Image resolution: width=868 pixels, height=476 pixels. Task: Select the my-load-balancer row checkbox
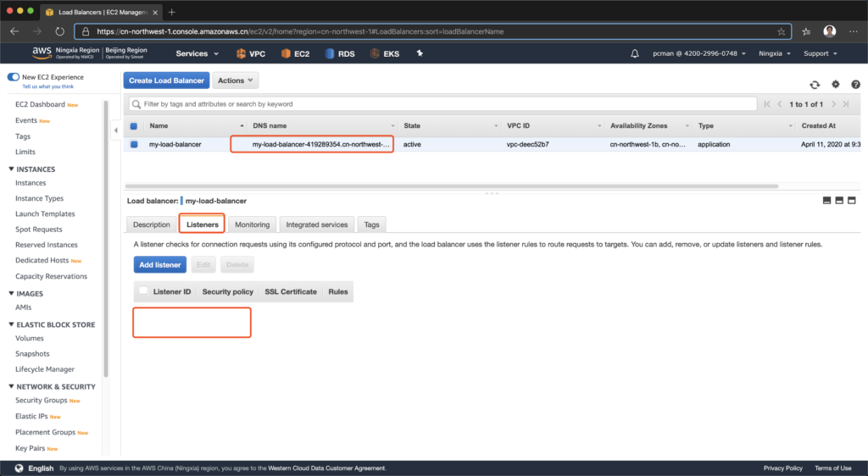134,144
